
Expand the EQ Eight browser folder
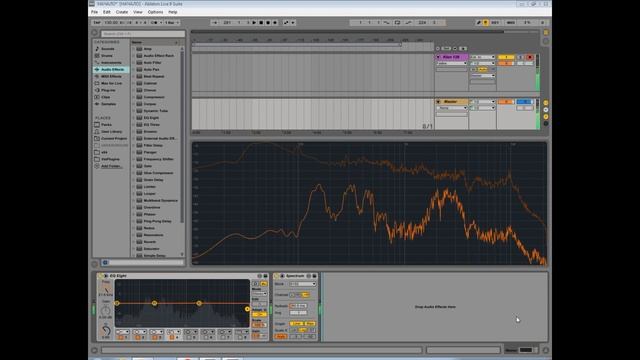[133, 118]
